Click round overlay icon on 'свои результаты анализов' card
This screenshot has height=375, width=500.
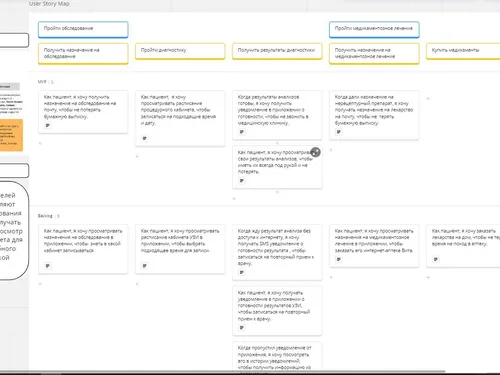315,152
